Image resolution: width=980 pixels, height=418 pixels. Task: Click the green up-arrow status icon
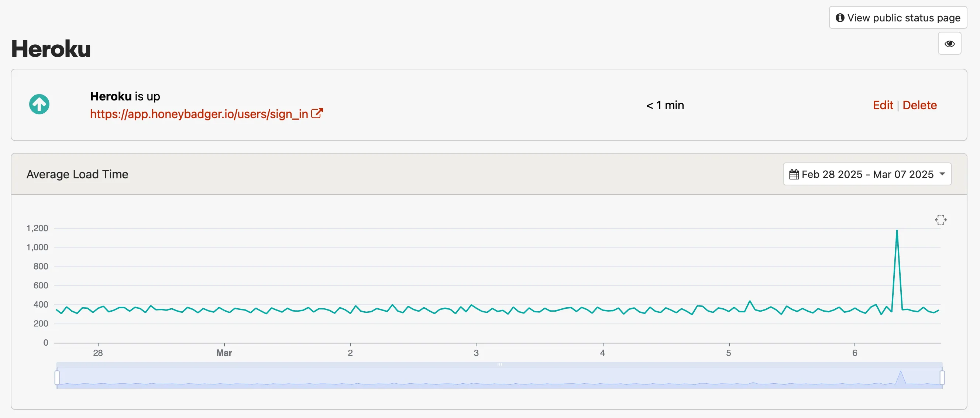point(39,104)
